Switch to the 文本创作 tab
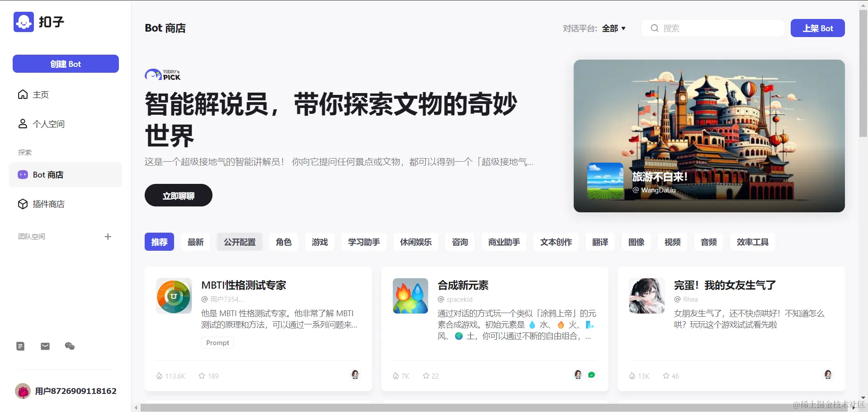Viewport: 868px width, 412px height. 556,242
